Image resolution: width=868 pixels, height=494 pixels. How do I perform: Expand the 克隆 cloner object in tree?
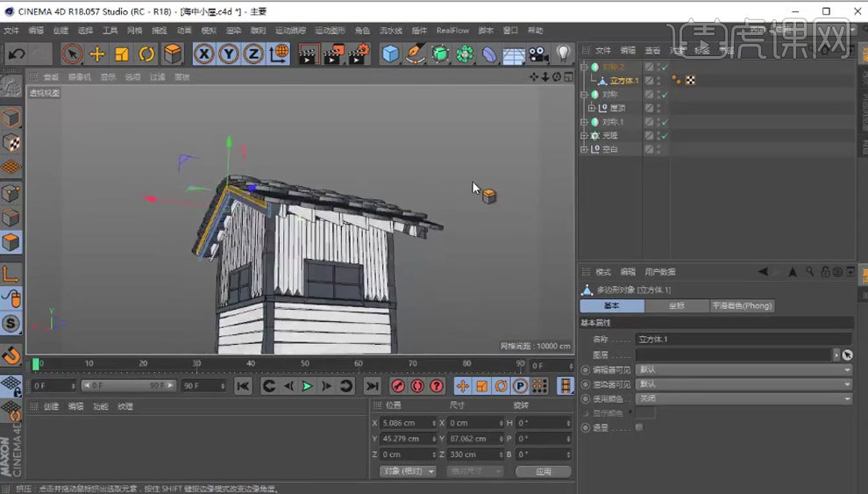584,136
